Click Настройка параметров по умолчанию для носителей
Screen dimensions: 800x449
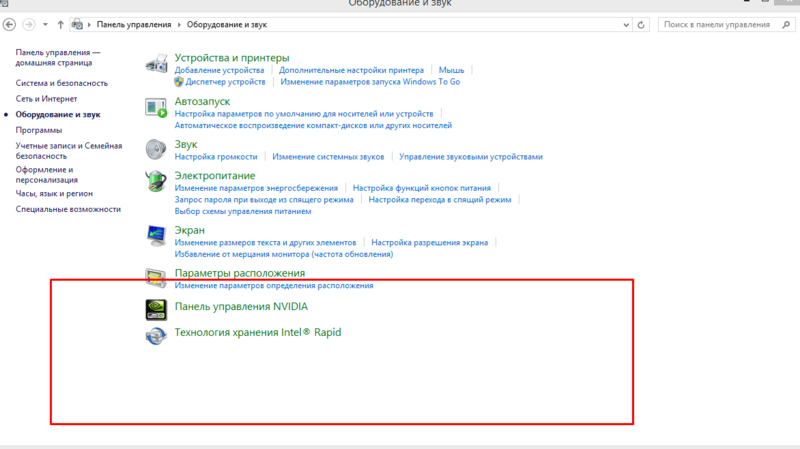tap(304, 114)
